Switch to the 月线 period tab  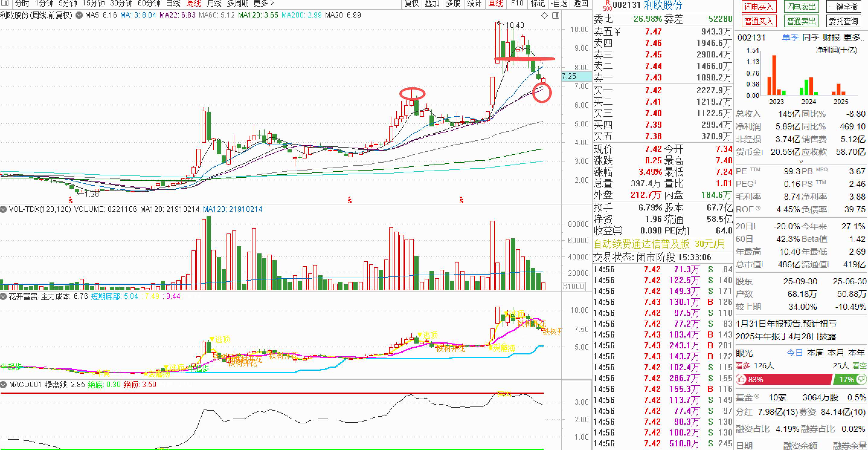(x=214, y=3)
